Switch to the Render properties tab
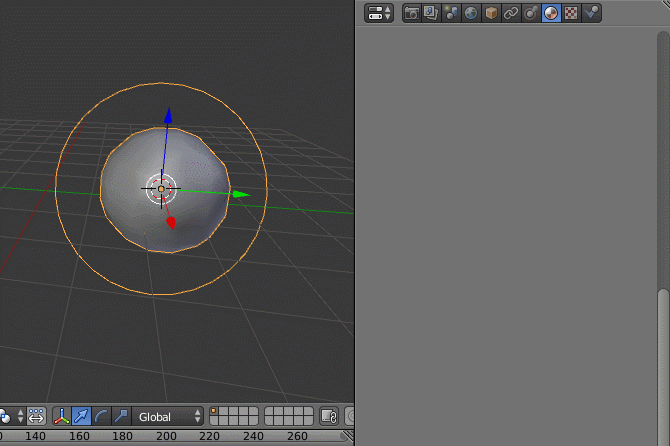670x446 pixels. [x=411, y=13]
